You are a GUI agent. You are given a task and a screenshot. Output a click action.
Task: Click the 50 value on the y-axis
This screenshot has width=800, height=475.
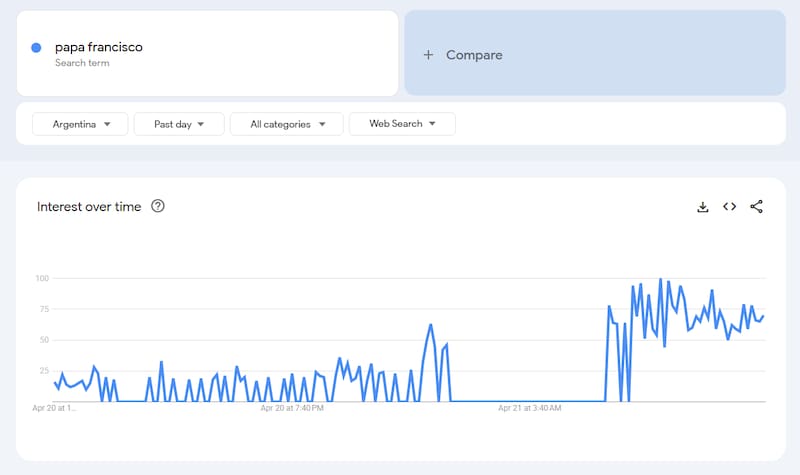click(x=44, y=340)
